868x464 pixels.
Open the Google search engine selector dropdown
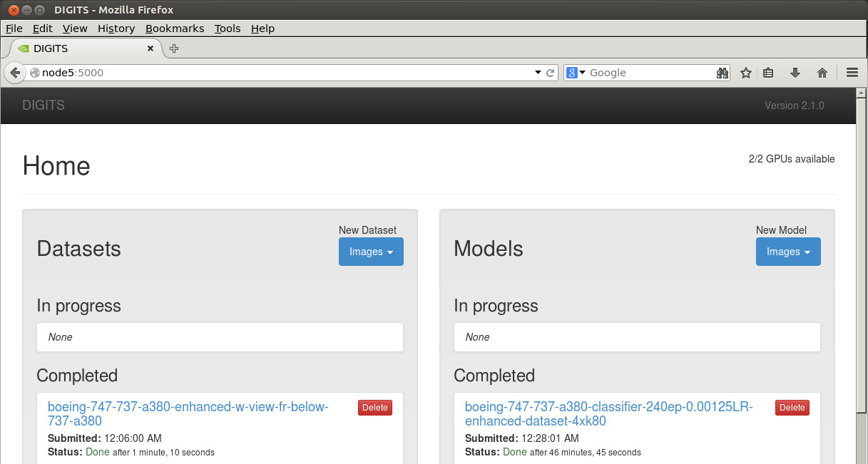[x=576, y=73]
